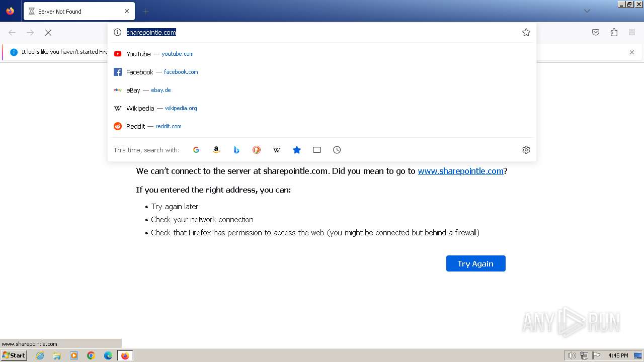The height and width of the screenshot is (362, 644).
Task: Open File Explorer from taskbar
Action: [x=57, y=355]
